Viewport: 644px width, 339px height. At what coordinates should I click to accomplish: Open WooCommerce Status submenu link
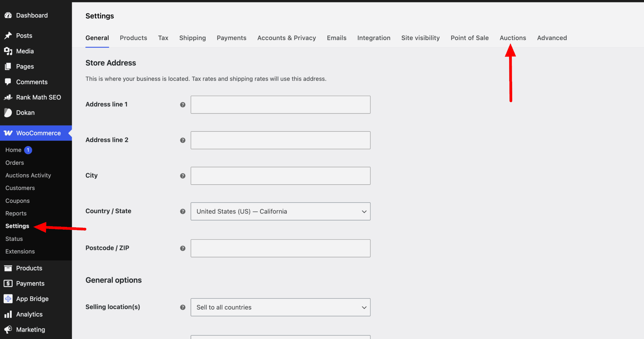(x=14, y=239)
